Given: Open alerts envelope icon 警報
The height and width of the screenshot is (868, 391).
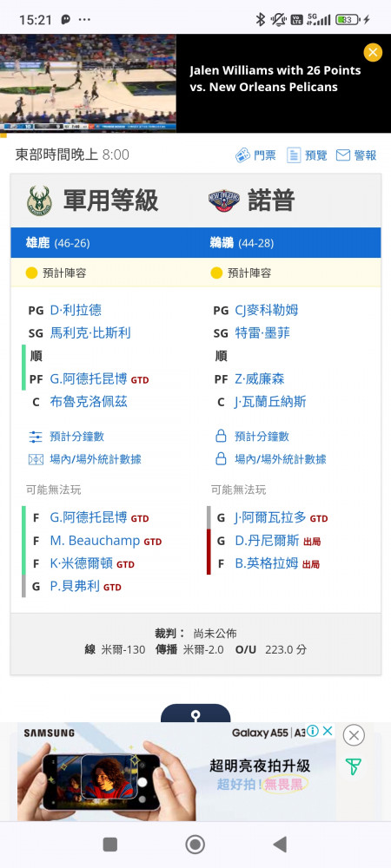Looking at the screenshot, I should click(x=343, y=155).
